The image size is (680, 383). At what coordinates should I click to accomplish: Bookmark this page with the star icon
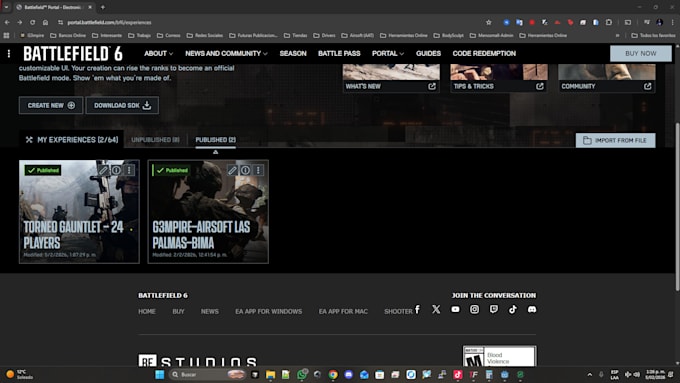[x=489, y=23]
